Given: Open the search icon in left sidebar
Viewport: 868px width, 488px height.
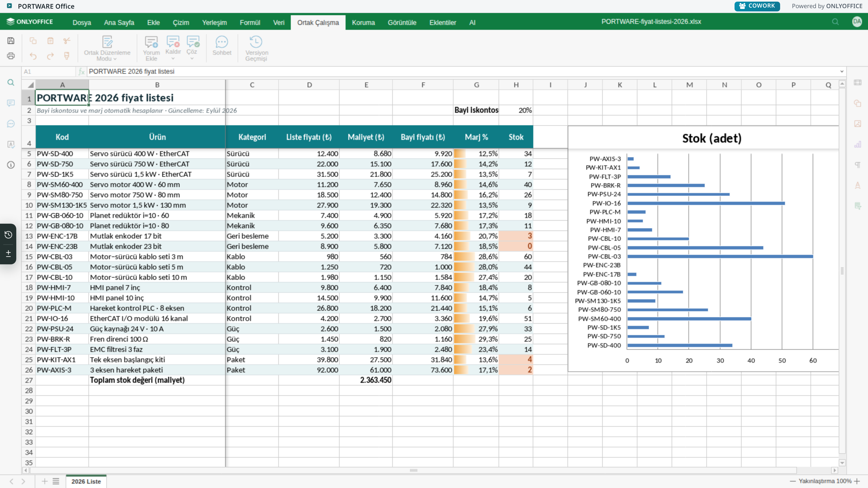Looking at the screenshot, I should pyautogui.click(x=11, y=82).
